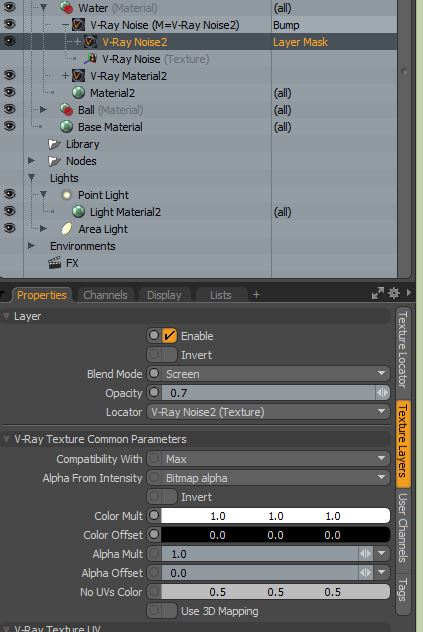Click the Area Light icon

coord(66,229)
